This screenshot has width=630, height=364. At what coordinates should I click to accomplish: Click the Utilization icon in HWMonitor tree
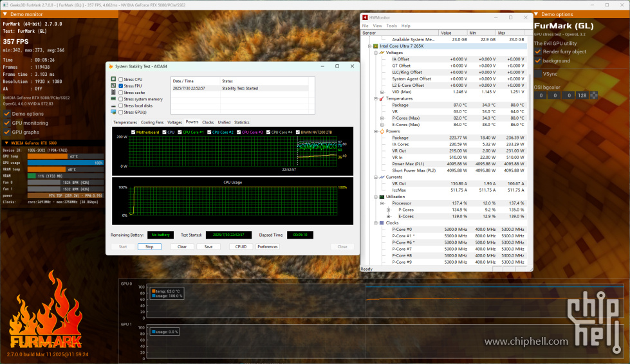pyautogui.click(x=382, y=197)
